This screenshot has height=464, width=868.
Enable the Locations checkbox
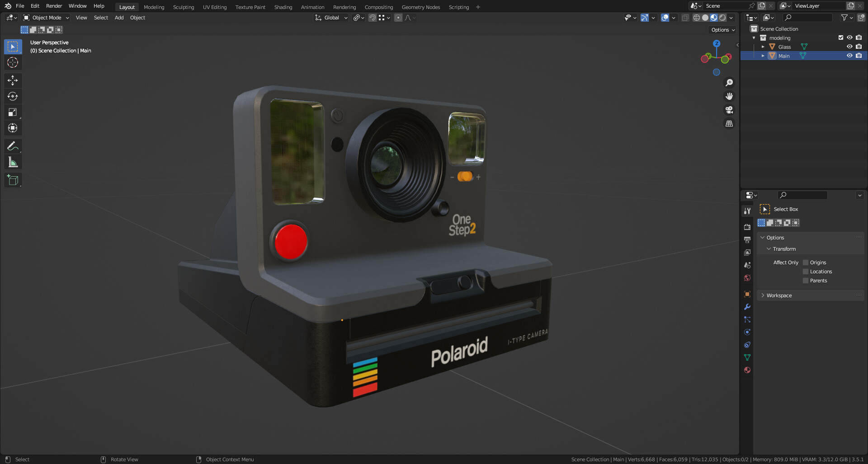coord(805,271)
